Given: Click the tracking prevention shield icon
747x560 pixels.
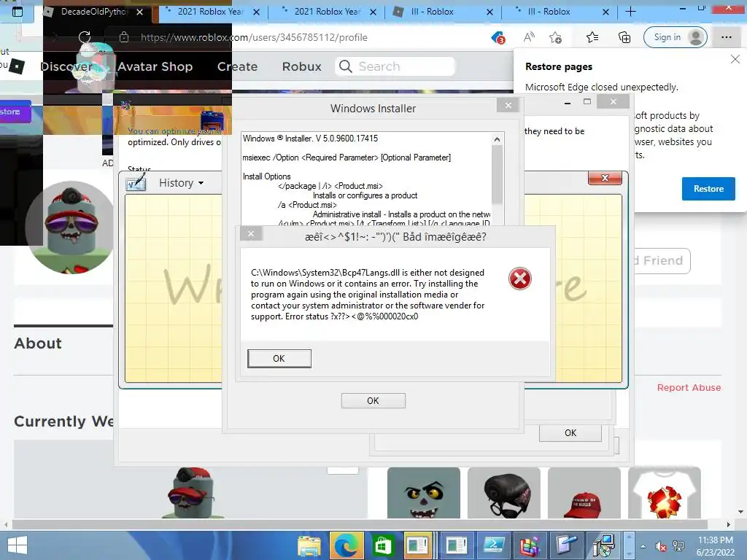Looking at the screenshot, I should (498, 37).
